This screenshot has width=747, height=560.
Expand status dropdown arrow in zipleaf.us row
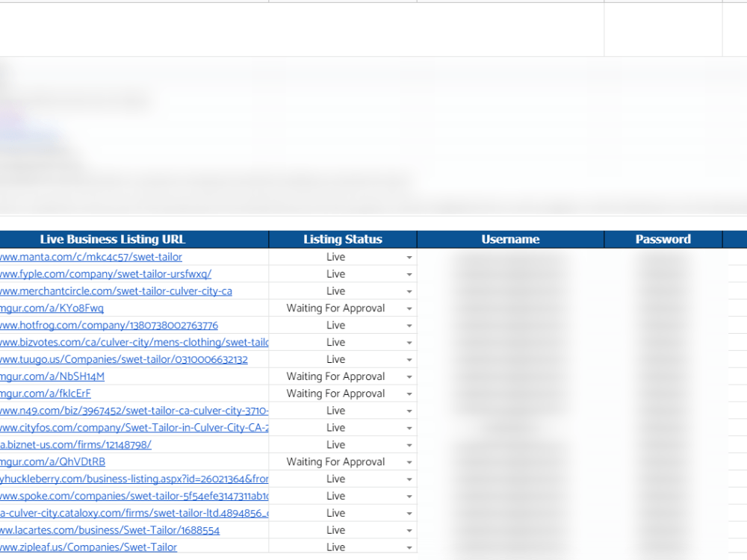pyautogui.click(x=409, y=548)
